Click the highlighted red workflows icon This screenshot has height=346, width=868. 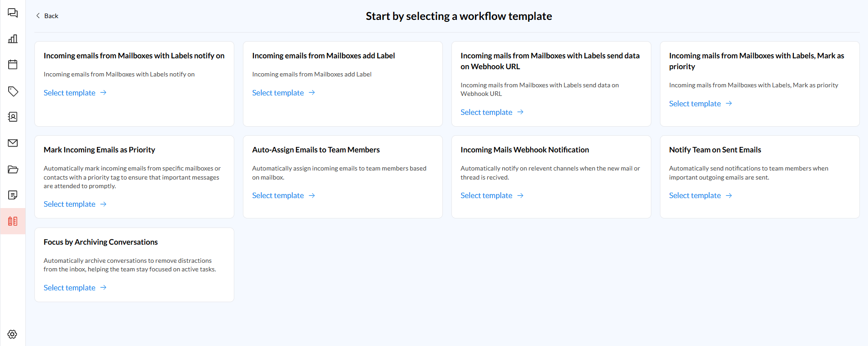[13, 221]
